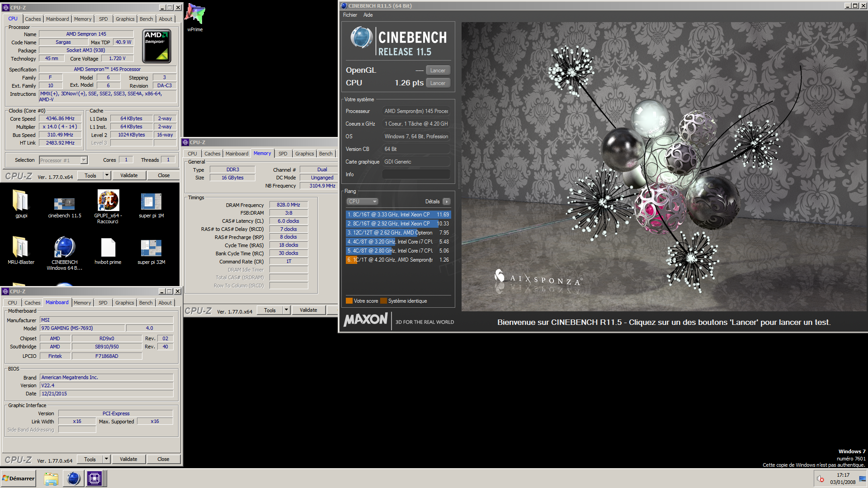Switch to Caches tab in top CPU-Z window
Image resolution: width=868 pixels, height=488 pixels.
pyautogui.click(x=33, y=19)
